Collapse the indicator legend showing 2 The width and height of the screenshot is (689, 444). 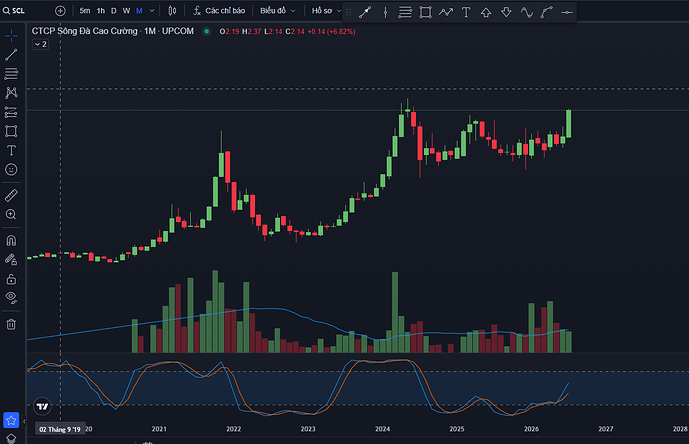(40, 44)
